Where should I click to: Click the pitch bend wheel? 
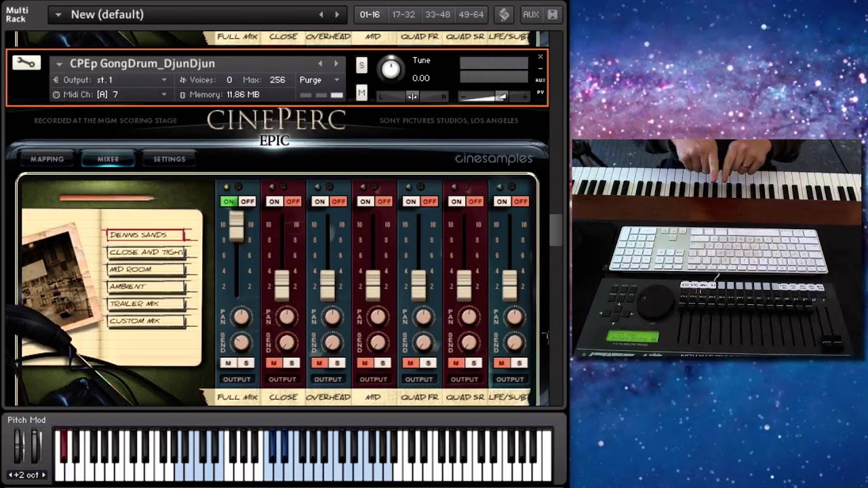pos(19,447)
